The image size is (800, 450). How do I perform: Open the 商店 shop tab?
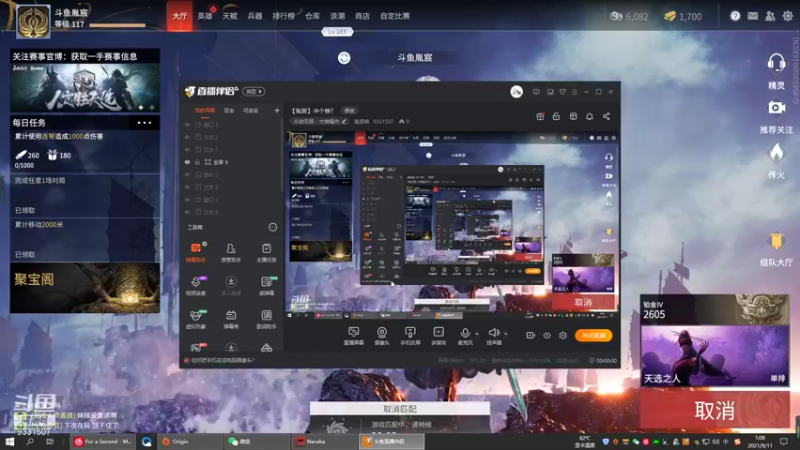(x=362, y=16)
